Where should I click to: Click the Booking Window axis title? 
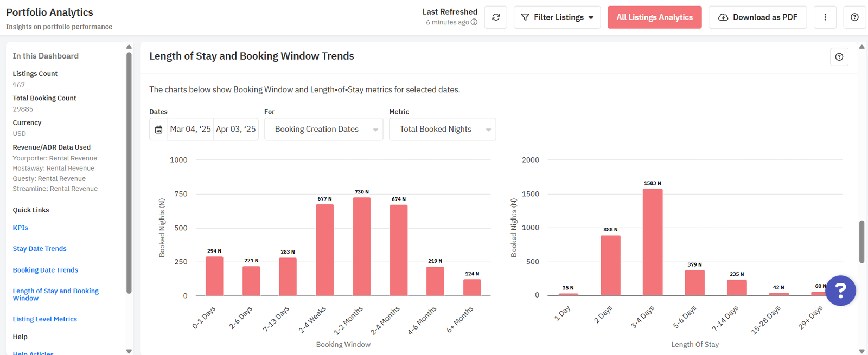coord(343,344)
